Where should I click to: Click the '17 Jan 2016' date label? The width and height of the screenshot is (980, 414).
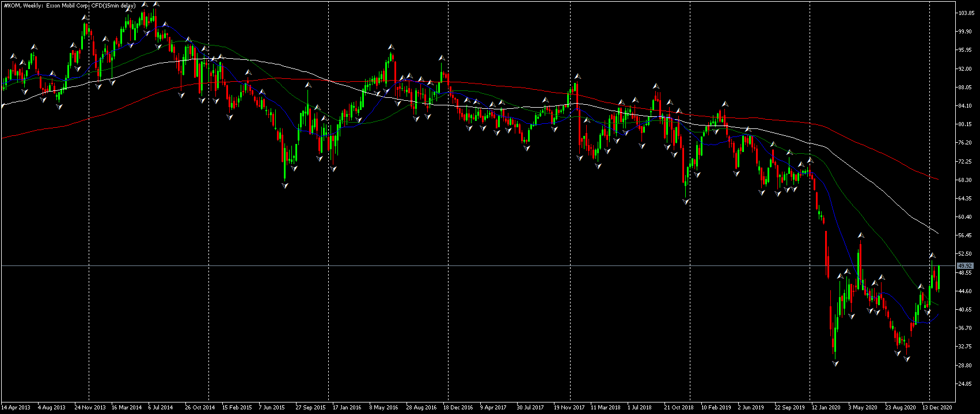pos(347,408)
